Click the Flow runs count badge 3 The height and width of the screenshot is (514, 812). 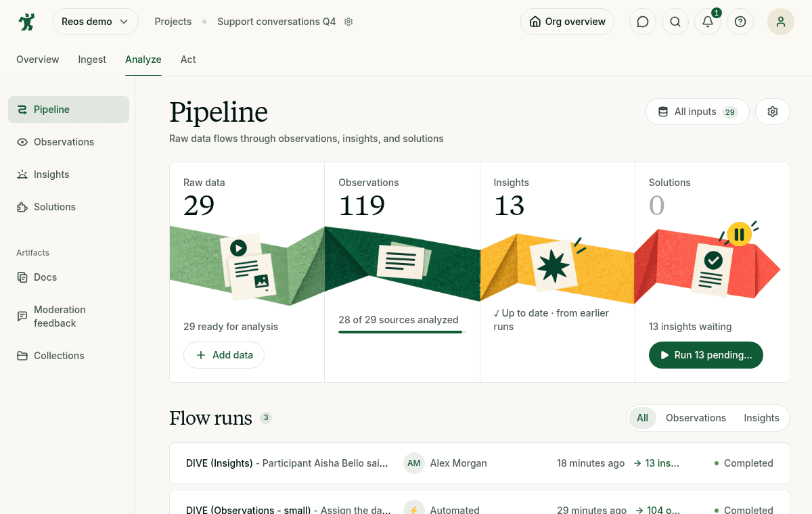pyautogui.click(x=266, y=418)
